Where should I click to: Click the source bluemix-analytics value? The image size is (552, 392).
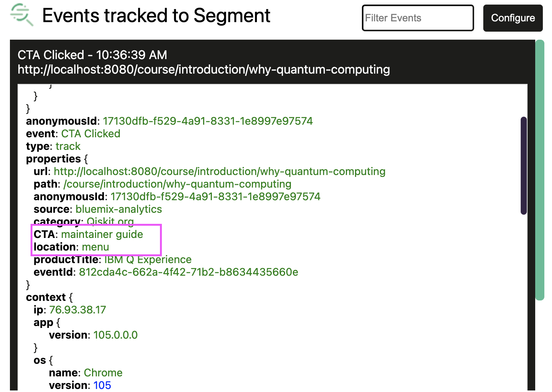click(x=119, y=209)
